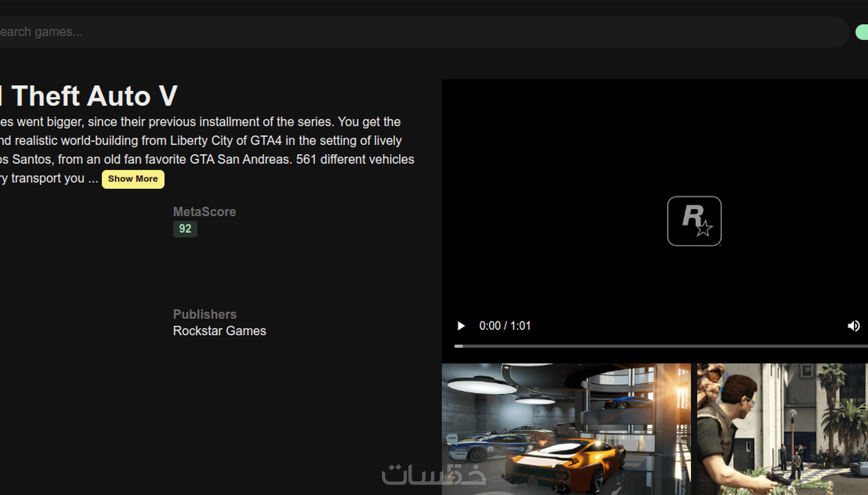This screenshot has width=868, height=495.
Task: Click the volume icon to open volume control
Action: coord(853,326)
